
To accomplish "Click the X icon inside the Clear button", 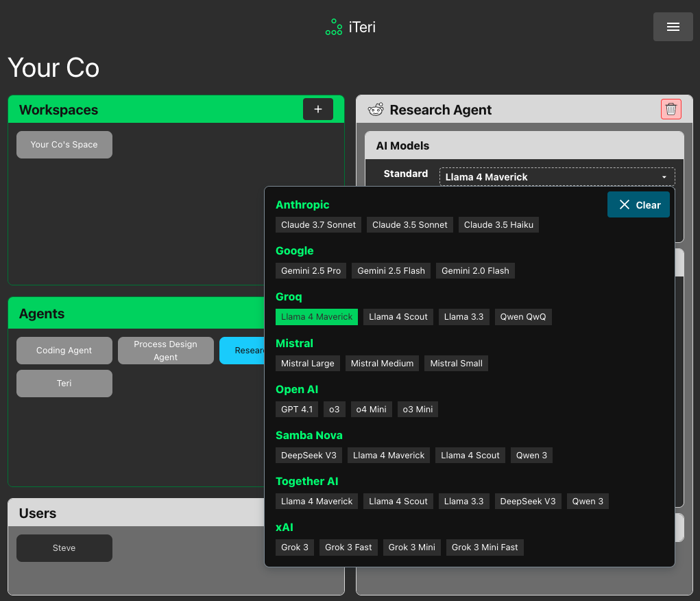I will tap(625, 204).
